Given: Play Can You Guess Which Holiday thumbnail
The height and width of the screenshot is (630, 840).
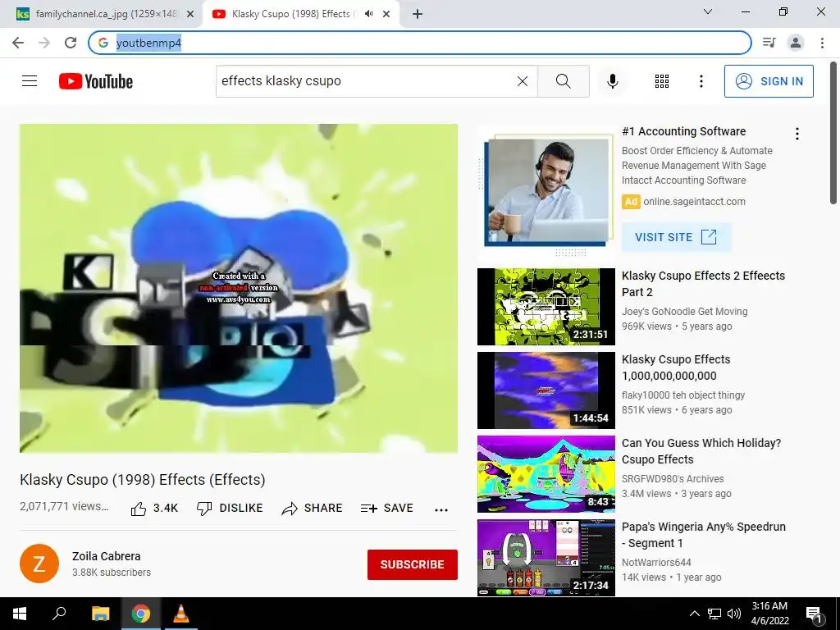Looking at the screenshot, I should coord(546,473).
